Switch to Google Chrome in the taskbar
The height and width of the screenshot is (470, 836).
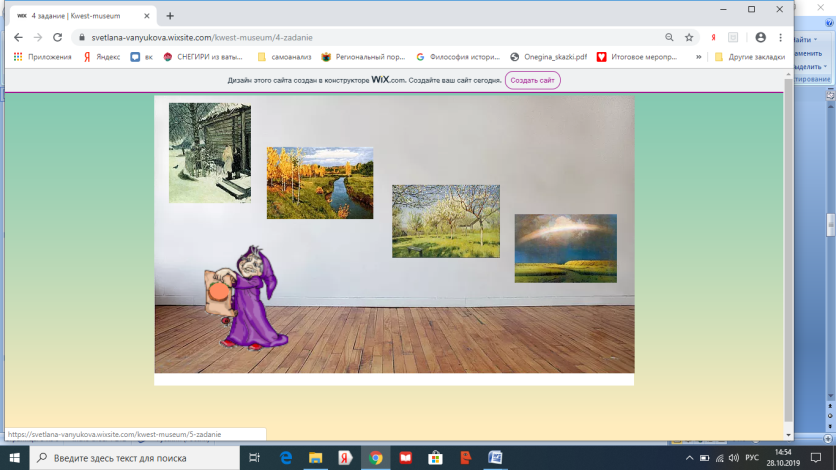point(375,458)
